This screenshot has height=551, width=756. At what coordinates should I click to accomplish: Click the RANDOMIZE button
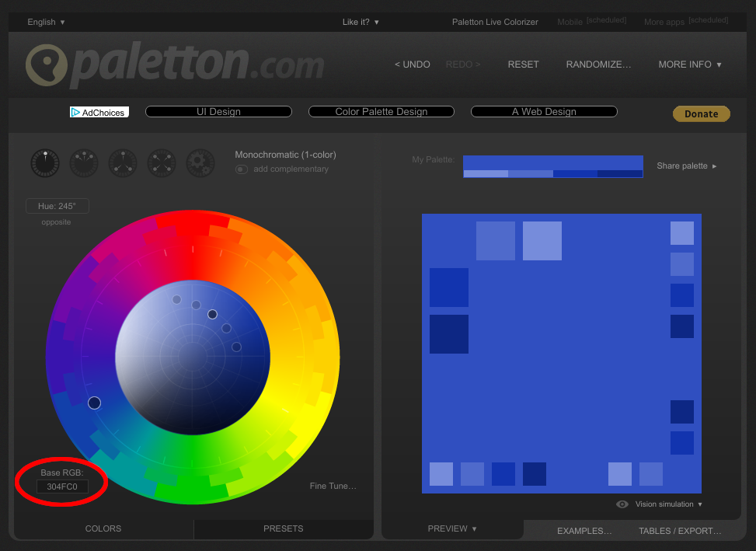point(598,65)
